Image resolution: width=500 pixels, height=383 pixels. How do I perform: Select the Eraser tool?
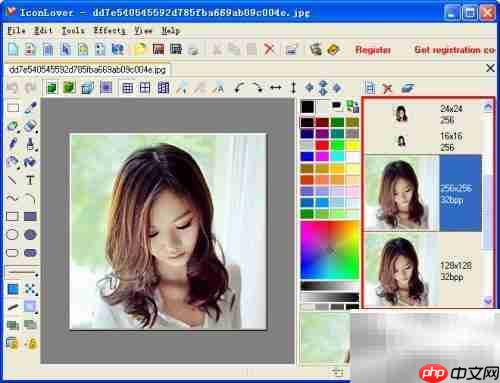point(30,126)
